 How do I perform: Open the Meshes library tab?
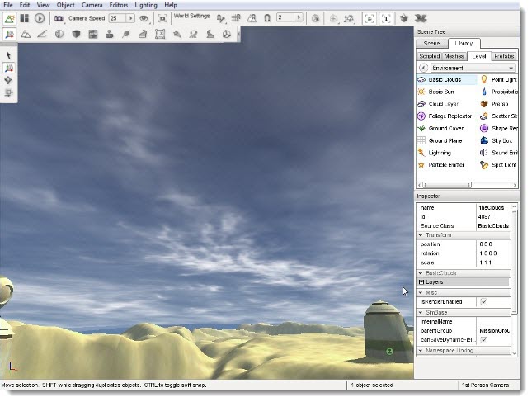click(x=454, y=56)
